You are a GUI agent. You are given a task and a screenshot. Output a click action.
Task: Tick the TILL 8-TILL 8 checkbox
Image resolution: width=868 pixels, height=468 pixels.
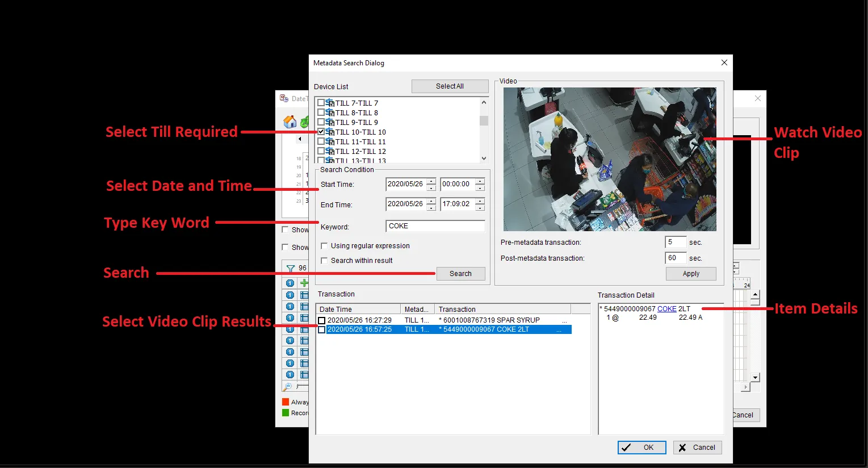(x=321, y=112)
